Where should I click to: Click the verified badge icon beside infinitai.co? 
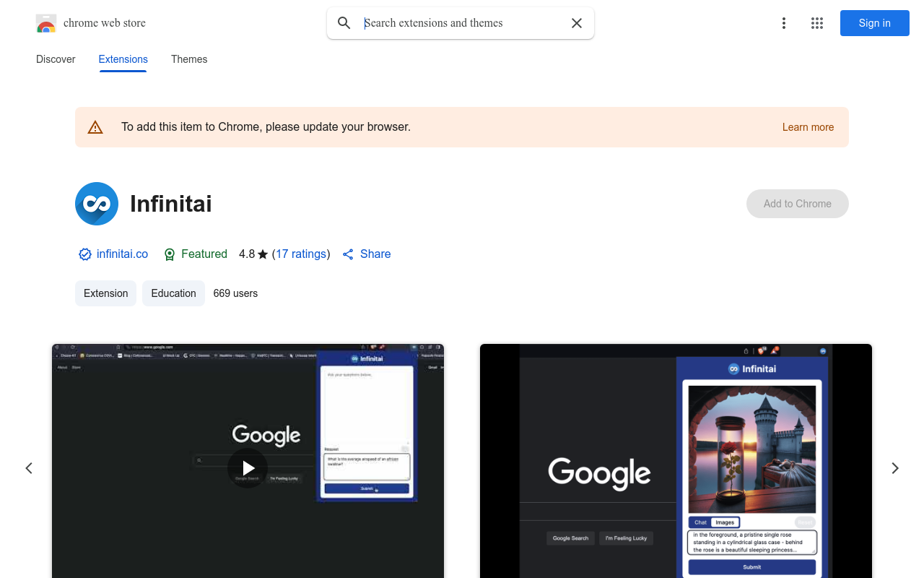(x=85, y=254)
